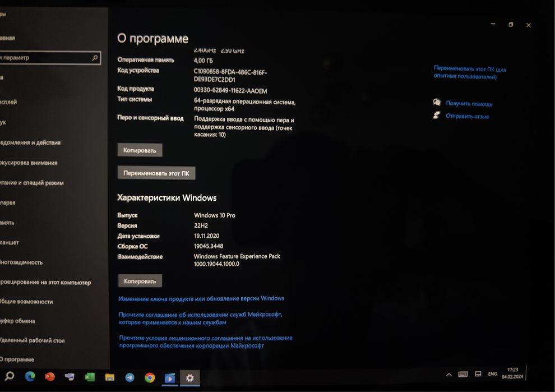The width and height of the screenshot is (555, 392).
Task: Open Прочтите соглашение об использовании служб link
Action: click(200, 319)
